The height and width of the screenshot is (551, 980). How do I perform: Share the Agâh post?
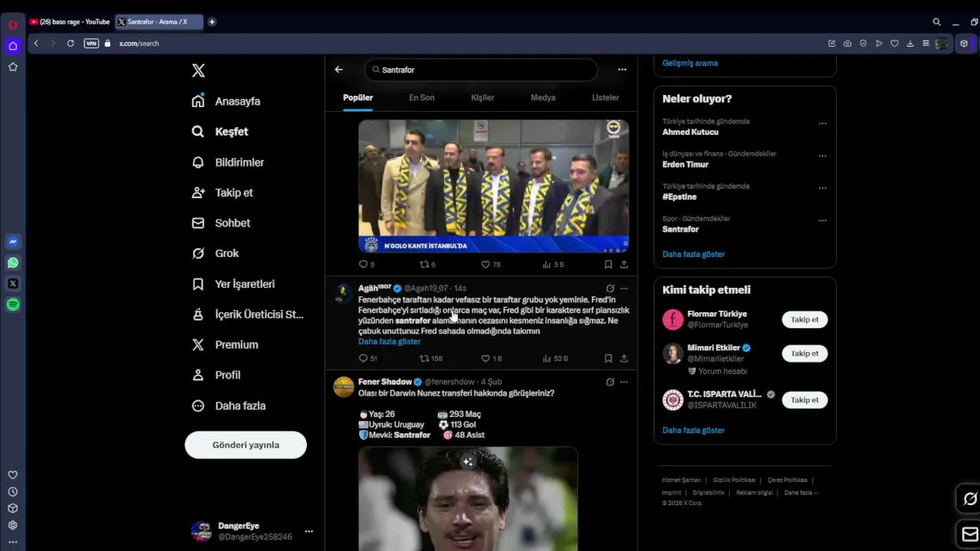coord(624,358)
